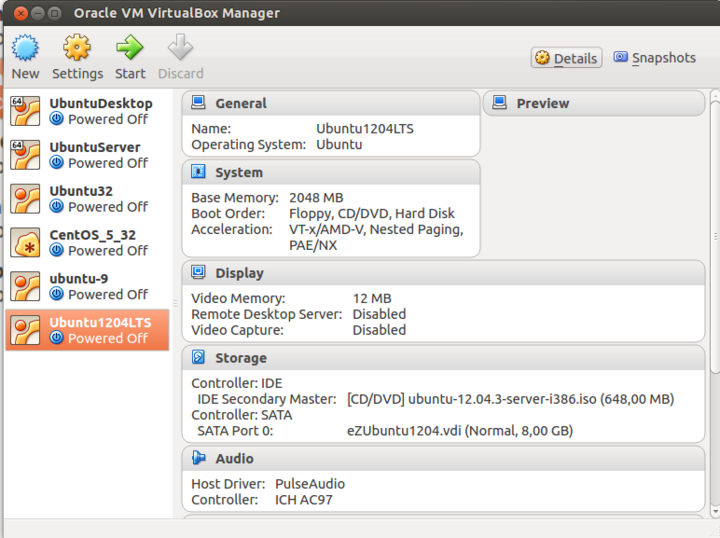Click Ubuntu1204LTS power state icon

(56, 338)
